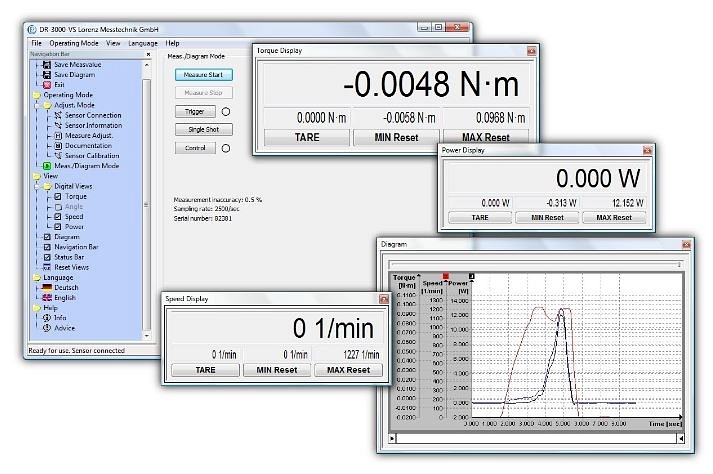The width and height of the screenshot is (713, 474).
Task: Select the Sensor Connection icon
Action: pyautogui.click(x=58, y=115)
